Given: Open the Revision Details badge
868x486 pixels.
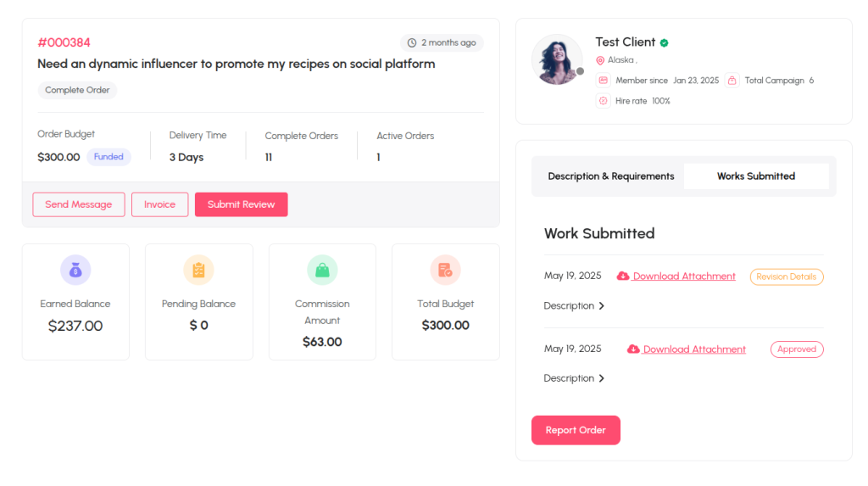Looking at the screenshot, I should coord(787,277).
